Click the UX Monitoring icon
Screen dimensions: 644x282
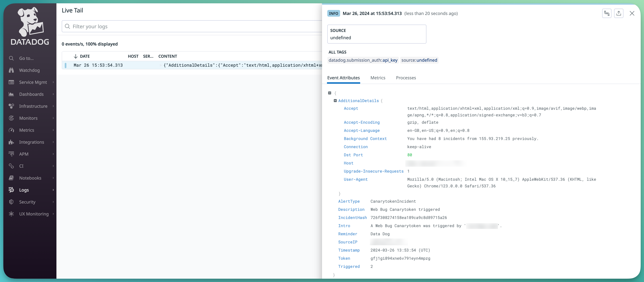(x=11, y=214)
